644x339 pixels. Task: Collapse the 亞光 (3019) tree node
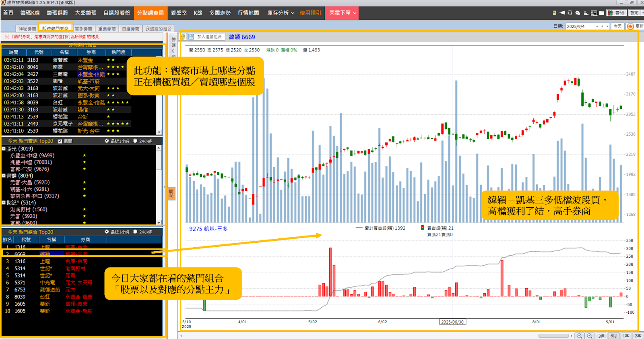(4, 149)
